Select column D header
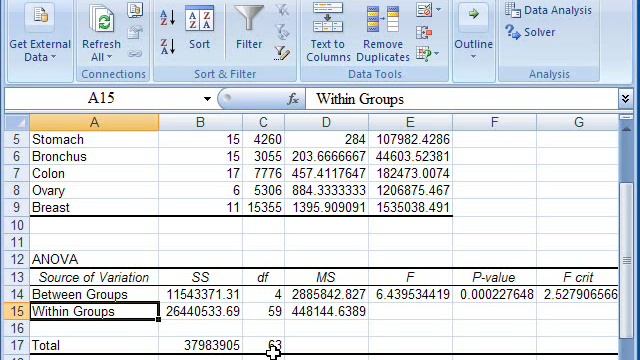This screenshot has height=360, width=640. [327, 122]
